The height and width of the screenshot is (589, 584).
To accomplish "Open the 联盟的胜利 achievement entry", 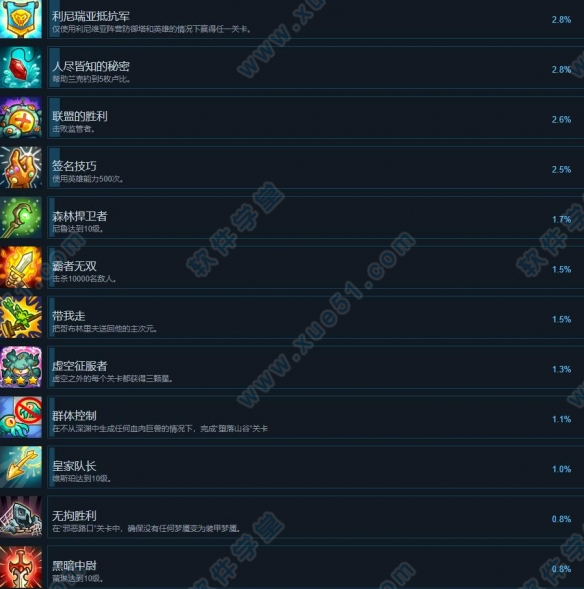I will (315, 118).
